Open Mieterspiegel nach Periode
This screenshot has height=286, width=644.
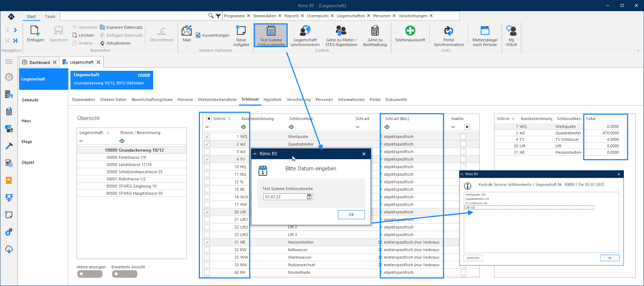coord(485,36)
